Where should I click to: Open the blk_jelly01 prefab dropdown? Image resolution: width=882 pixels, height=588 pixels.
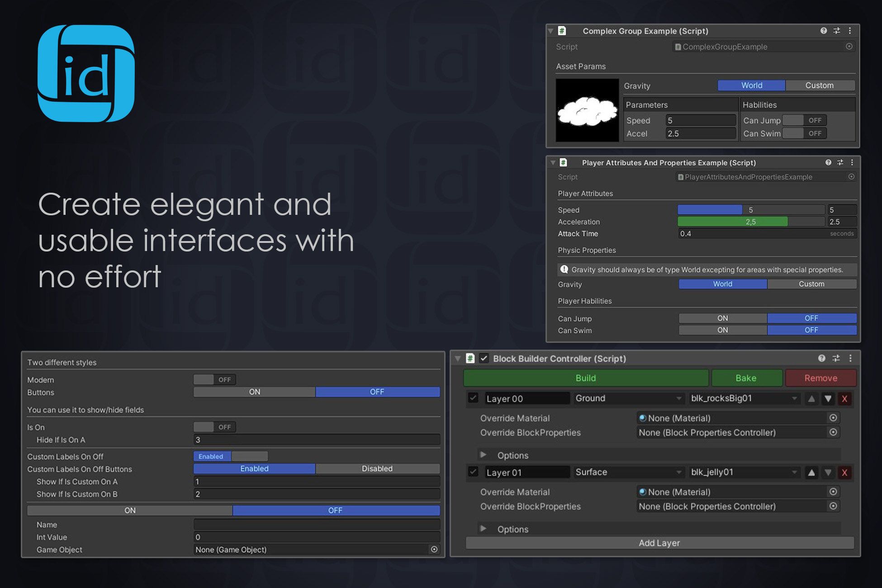click(x=742, y=472)
